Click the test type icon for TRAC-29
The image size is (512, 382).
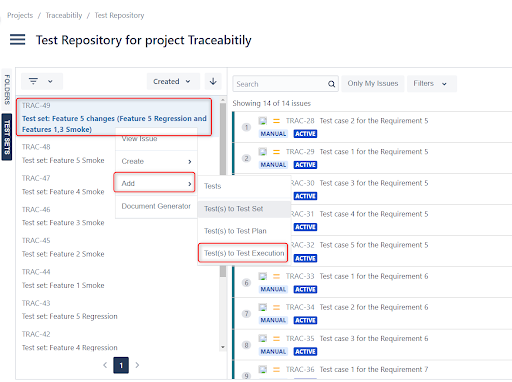click(x=263, y=152)
